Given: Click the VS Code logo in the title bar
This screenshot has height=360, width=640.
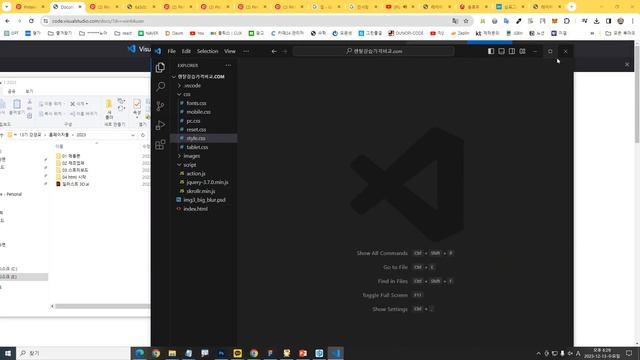Looking at the screenshot, I should (x=158, y=51).
